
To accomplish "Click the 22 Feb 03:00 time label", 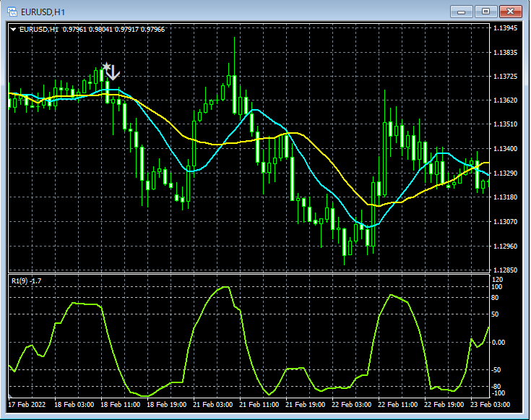I will click(x=352, y=404).
